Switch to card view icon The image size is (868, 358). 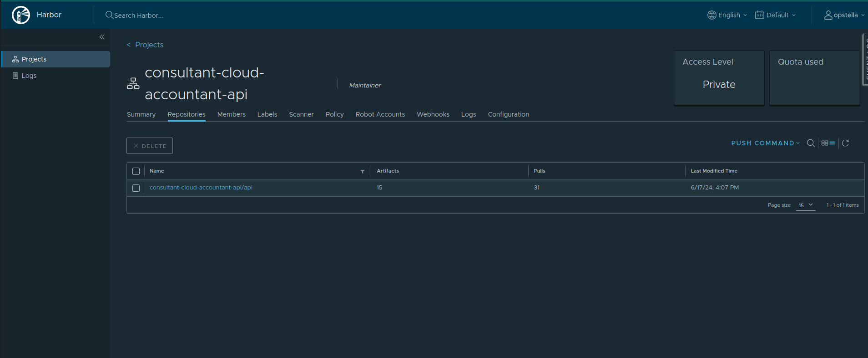(825, 143)
